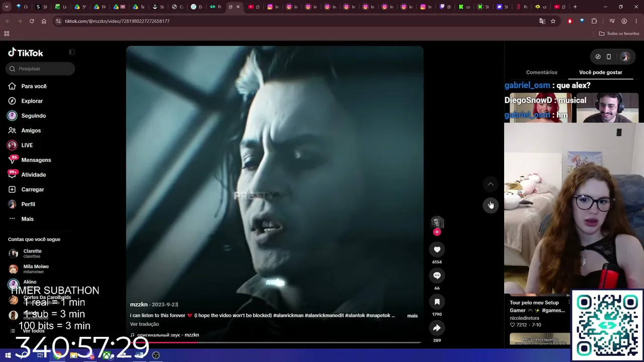Seek on the video progress bar
The width and height of the screenshot is (644, 362).
[x=275, y=342]
